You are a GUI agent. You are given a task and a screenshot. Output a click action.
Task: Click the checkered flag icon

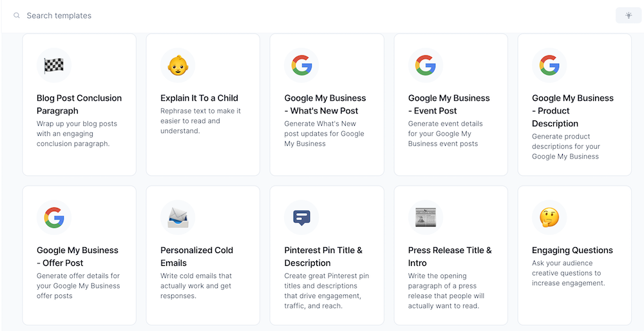(x=54, y=65)
